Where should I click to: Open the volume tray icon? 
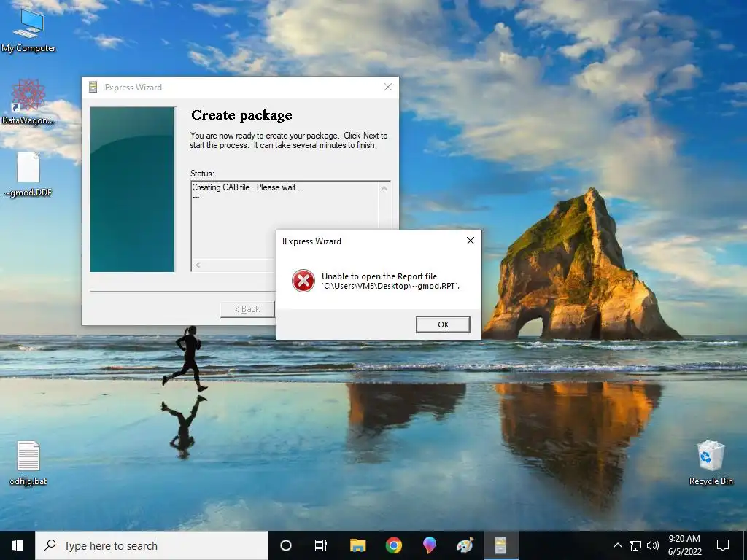pos(653,545)
